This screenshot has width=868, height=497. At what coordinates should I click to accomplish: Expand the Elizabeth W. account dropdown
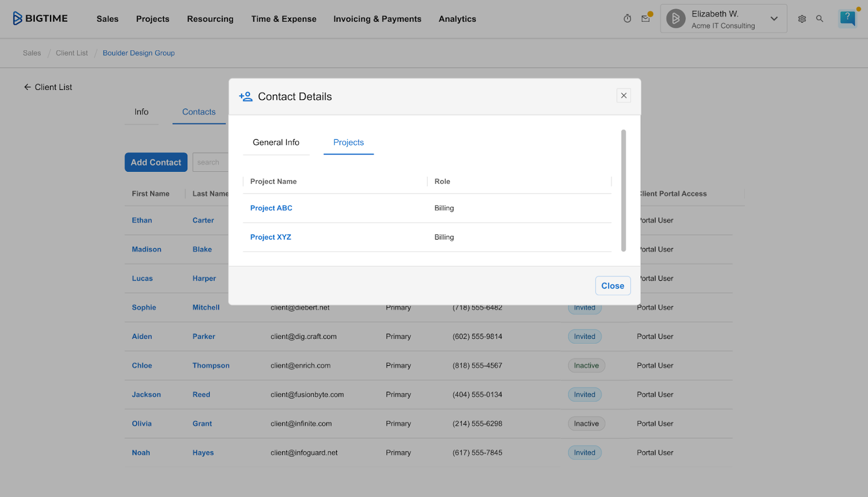coord(774,18)
